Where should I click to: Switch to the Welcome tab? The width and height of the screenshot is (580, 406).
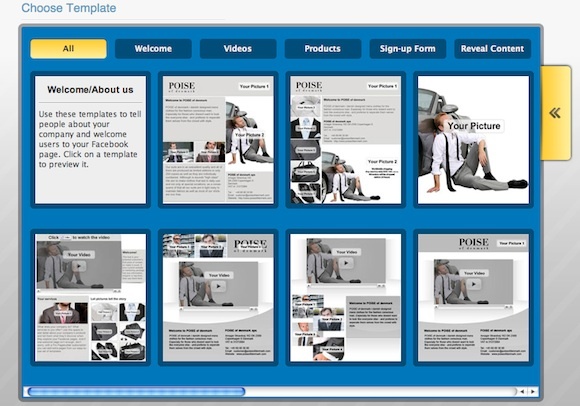click(x=153, y=49)
